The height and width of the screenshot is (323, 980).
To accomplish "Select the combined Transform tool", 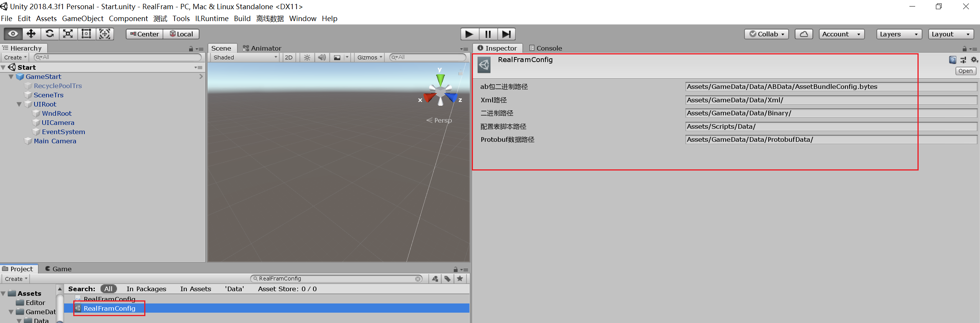I will point(105,34).
